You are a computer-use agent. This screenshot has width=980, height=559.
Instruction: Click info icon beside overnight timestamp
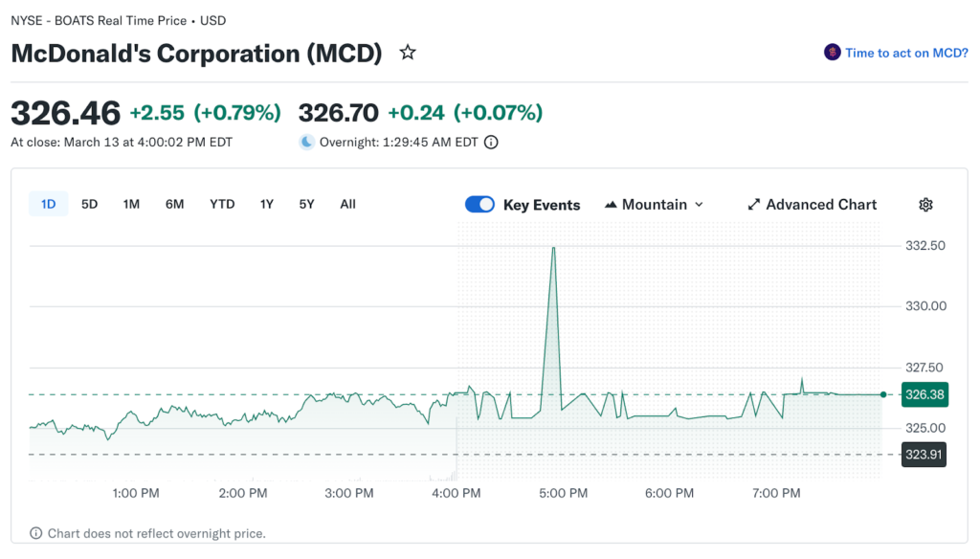(x=491, y=143)
